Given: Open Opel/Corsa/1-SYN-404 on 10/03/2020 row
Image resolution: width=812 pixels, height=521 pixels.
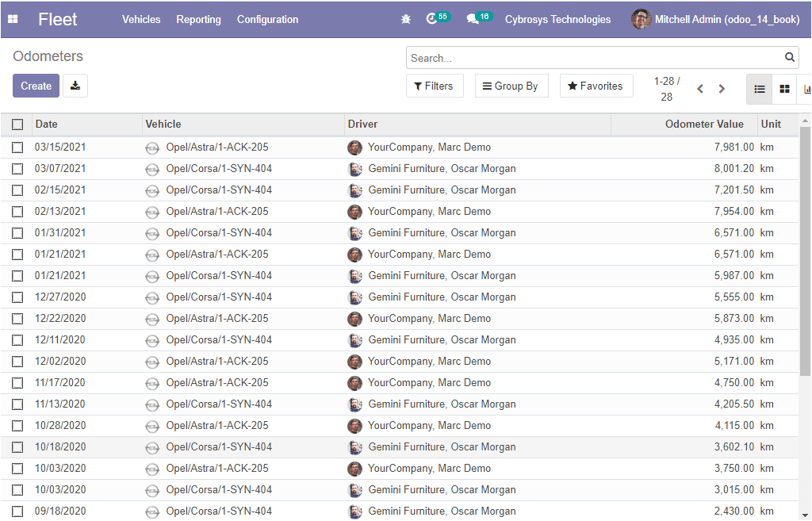Looking at the screenshot, I should 219,490.
